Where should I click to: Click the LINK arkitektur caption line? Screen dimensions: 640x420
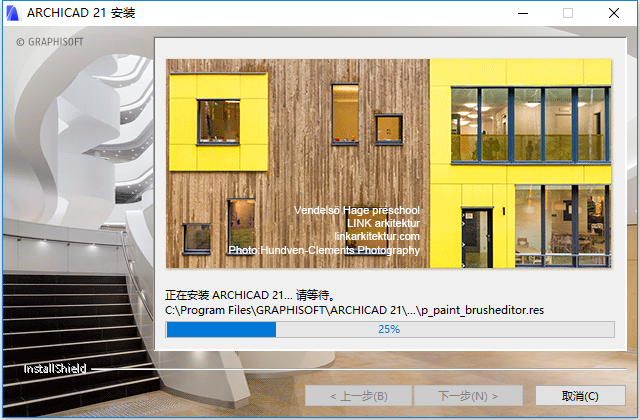click(383, 223)
